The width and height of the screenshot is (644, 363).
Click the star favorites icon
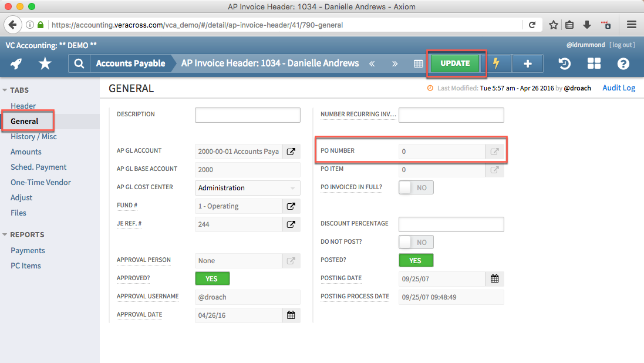[x=45, y=63]
